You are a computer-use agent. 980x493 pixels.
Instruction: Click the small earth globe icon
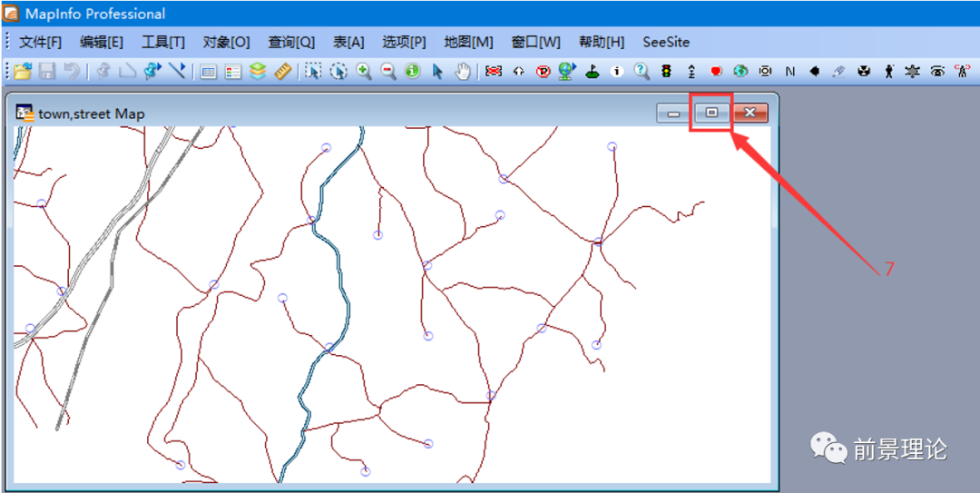(x=740, y=72)
